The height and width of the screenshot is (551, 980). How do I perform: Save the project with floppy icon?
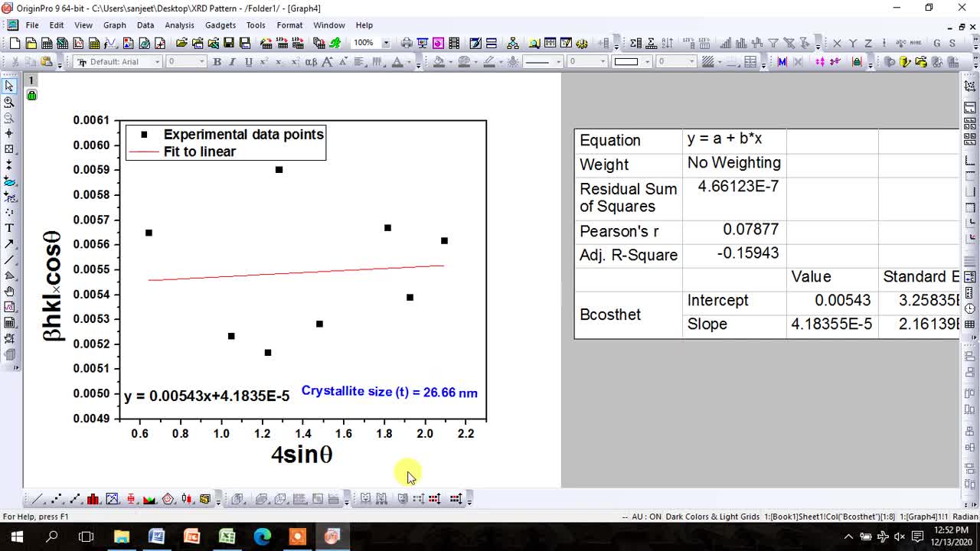pos(229,44)
